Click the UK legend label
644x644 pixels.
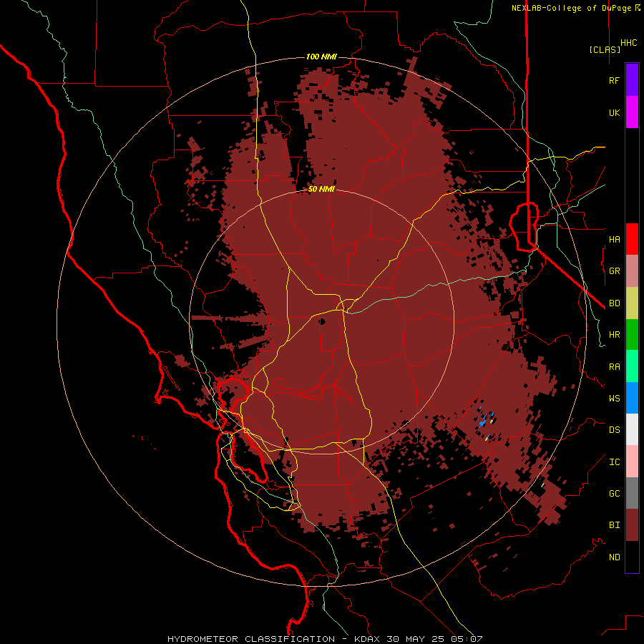click(614, 112)
